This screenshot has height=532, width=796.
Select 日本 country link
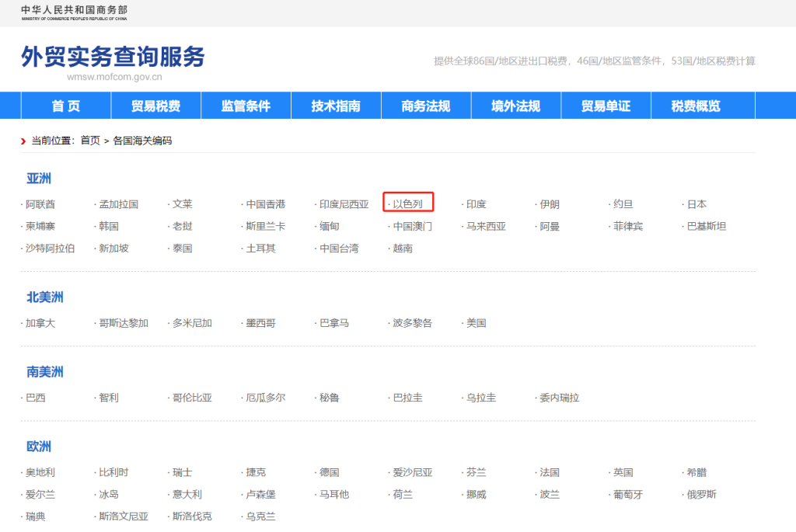(696, 204)
